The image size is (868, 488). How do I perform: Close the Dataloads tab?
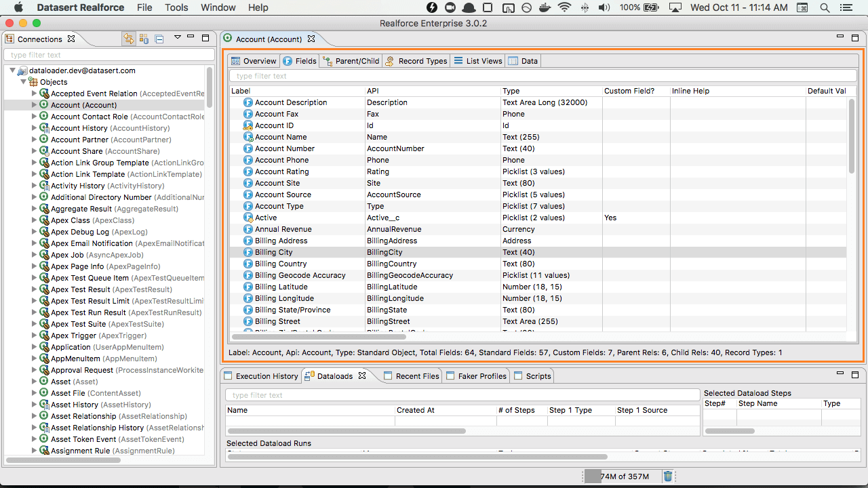pos(362,375)
